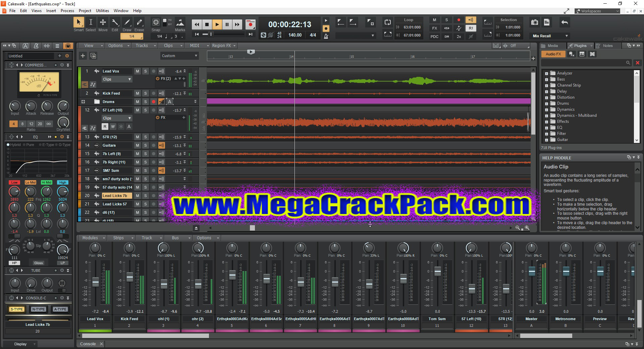Click the tempo field 140.00
644x349 pixels.
point(295,35)
